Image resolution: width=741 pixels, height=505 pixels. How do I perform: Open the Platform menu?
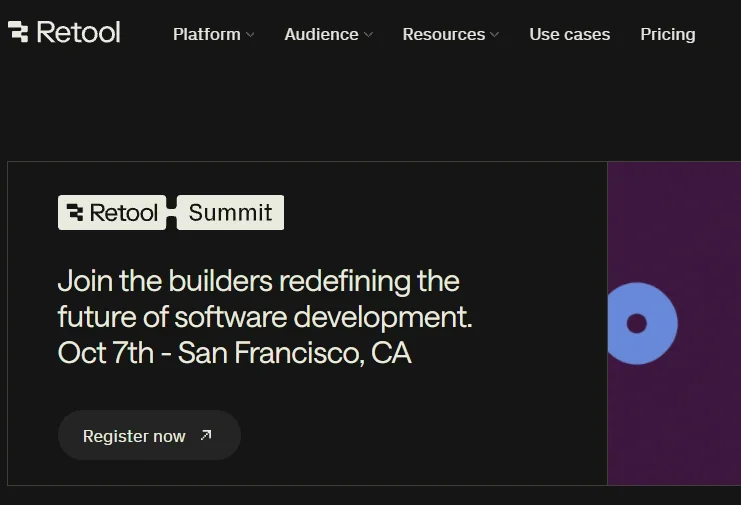point(206,34)
